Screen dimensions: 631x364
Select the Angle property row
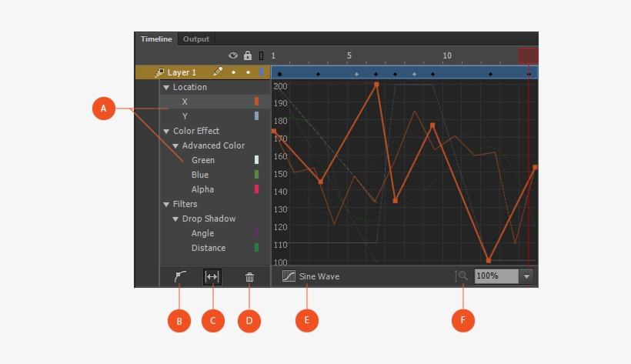pos(215,233)
